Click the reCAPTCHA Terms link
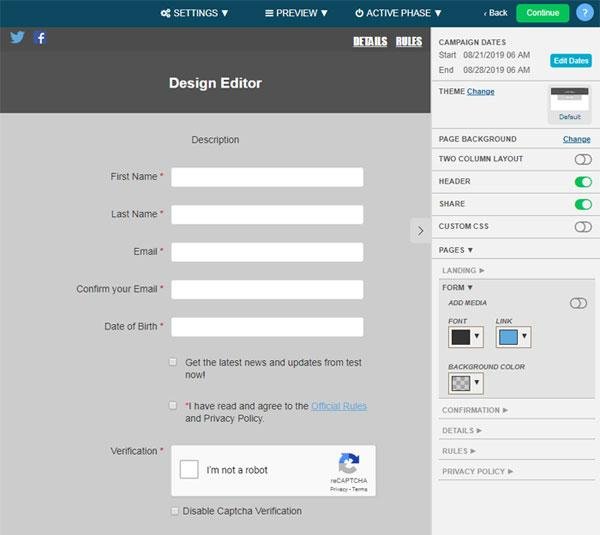Viewport: 600px width, 535px height. (360, 489)
